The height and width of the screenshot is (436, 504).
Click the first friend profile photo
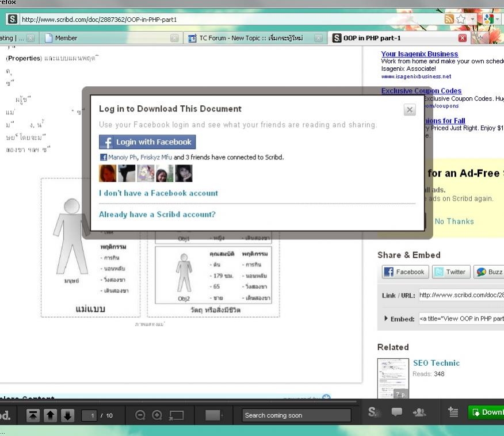point(108,173)
